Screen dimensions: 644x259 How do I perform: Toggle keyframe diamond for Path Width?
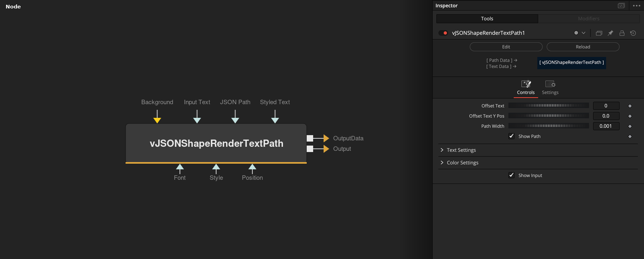tap(630, 126)
